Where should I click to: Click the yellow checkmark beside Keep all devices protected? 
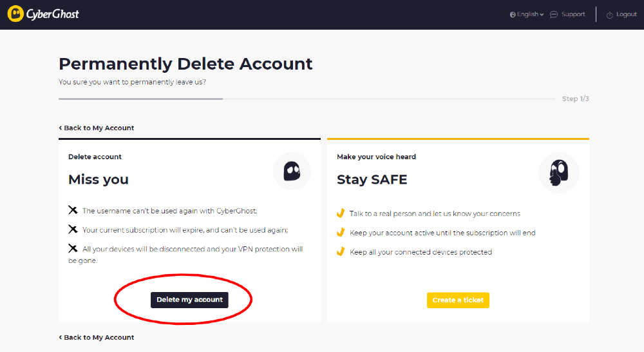click(x=341, y=251)
